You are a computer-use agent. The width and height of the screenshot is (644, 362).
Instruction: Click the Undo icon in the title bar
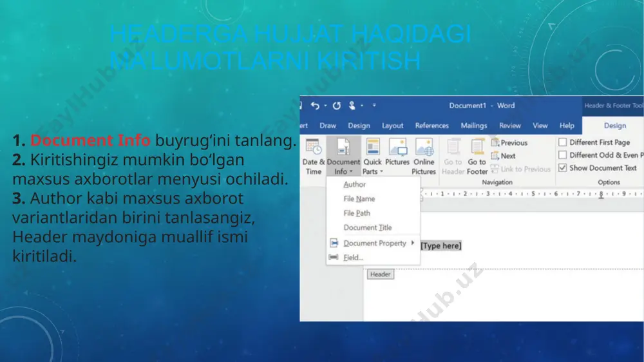(x=315, y=106)
